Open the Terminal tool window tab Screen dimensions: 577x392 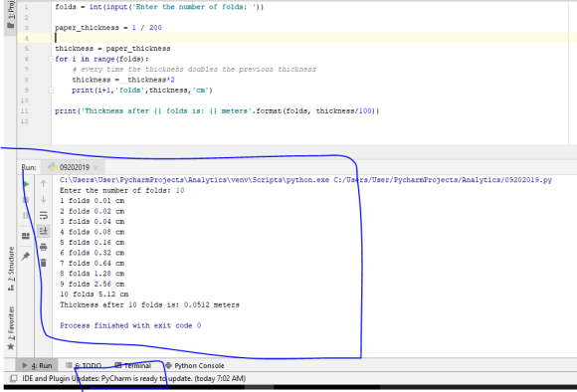pyautogui.click(x=133, y=365)
